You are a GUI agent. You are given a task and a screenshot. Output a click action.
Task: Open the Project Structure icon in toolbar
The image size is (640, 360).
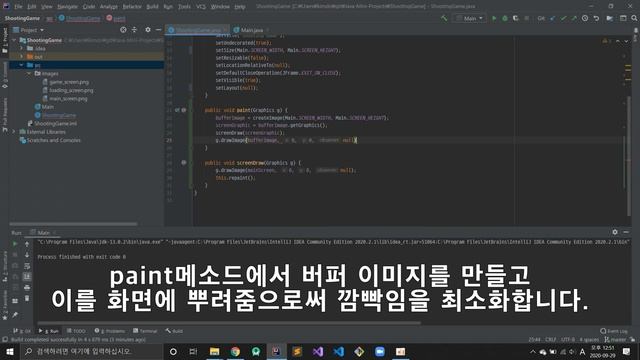pyautogui.click(x=610, y=18)
